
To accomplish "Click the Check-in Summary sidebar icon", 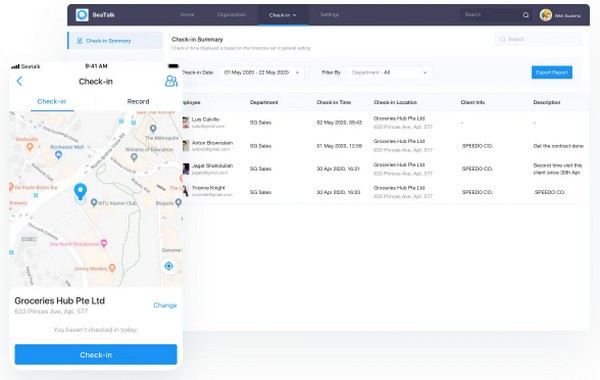I will pos(80,41).
